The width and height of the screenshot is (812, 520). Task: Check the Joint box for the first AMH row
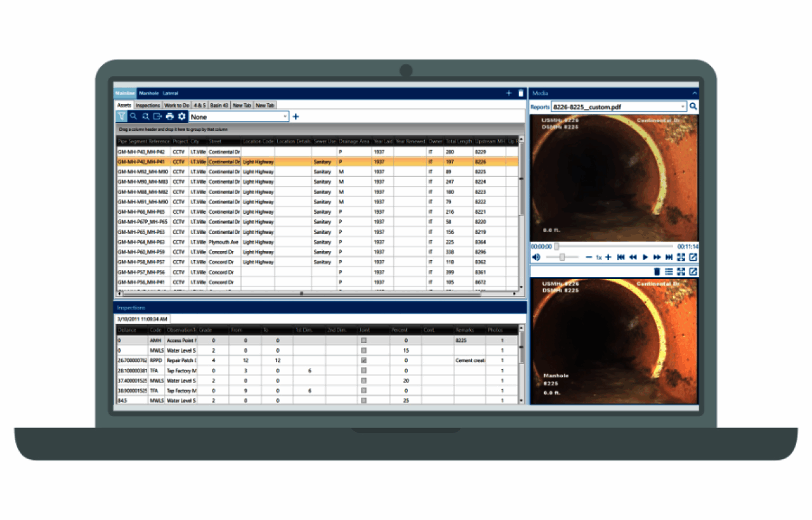coord(365,341)
